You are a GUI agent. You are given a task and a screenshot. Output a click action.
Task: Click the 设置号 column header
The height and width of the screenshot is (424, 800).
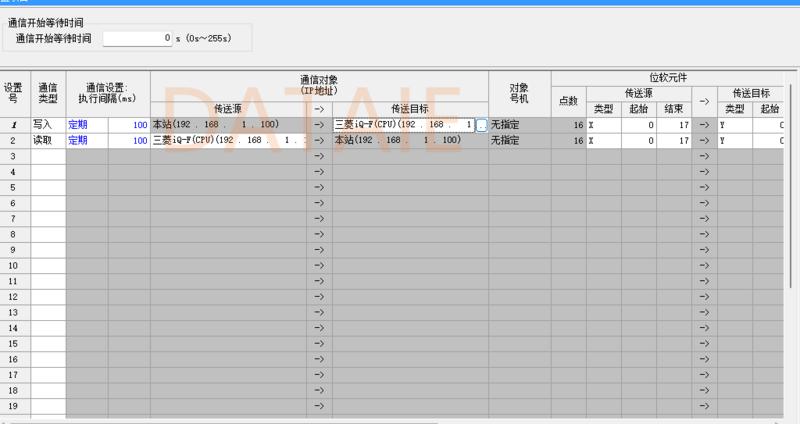[15, 94]
